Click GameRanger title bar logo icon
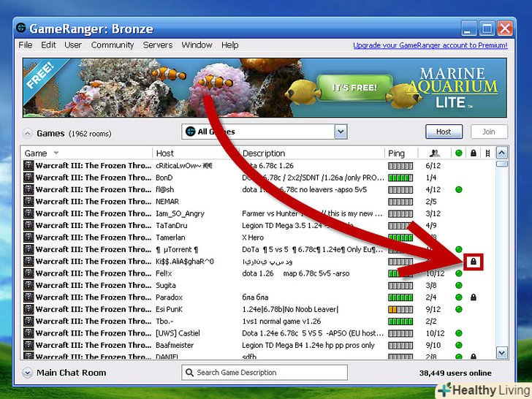 coord(21,28)
